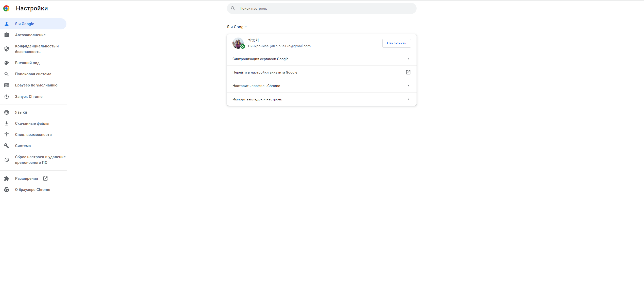Click the palette icon for Внешний вид
The width and height of the screenshot is (644, 285).
pos(7,63)
